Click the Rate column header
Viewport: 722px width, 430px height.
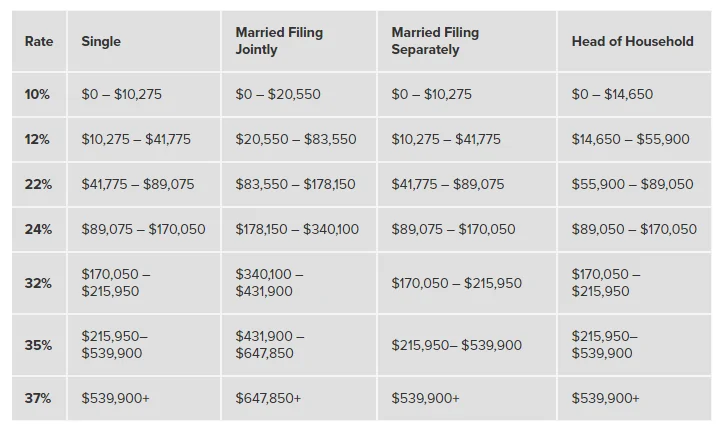coord(39,41)
